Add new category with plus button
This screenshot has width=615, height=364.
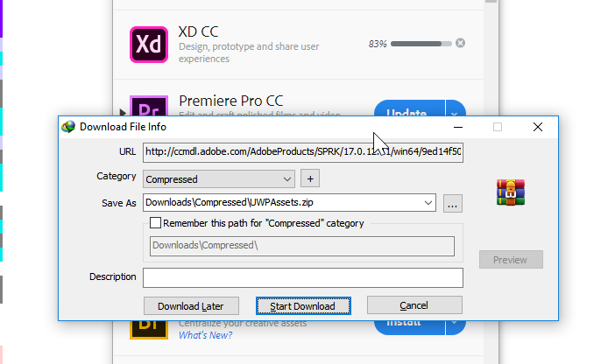point(310,178)
